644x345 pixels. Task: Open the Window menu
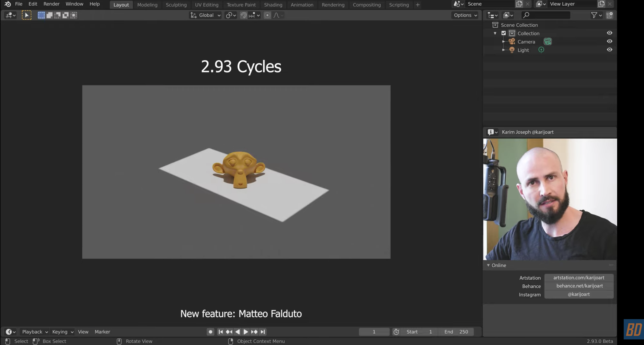(x=74, y=4)
